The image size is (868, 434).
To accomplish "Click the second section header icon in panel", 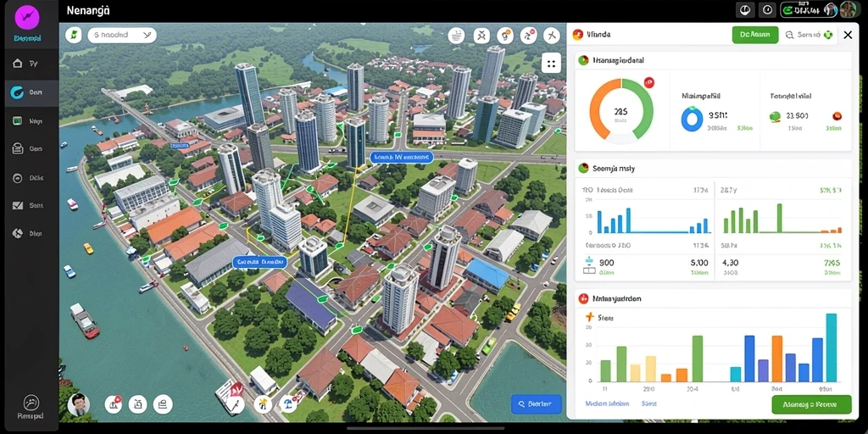I will click(x=582, y=168).
